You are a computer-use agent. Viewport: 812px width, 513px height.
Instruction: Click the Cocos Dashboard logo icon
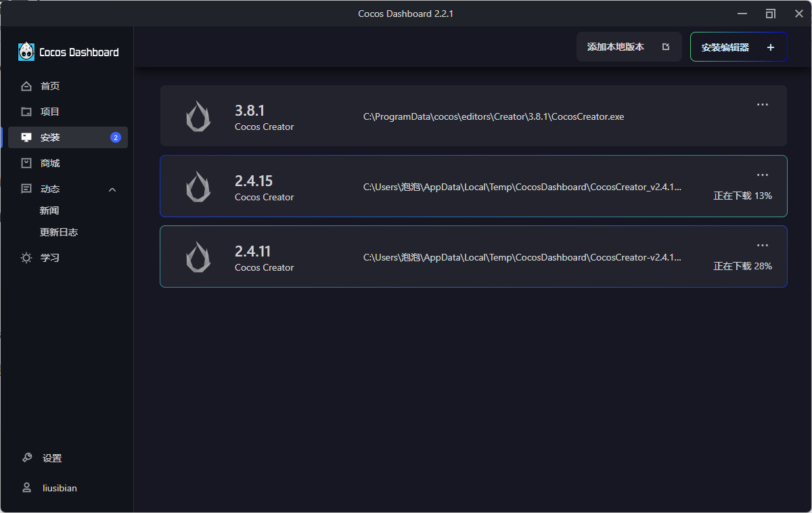[x=26, y=51]
